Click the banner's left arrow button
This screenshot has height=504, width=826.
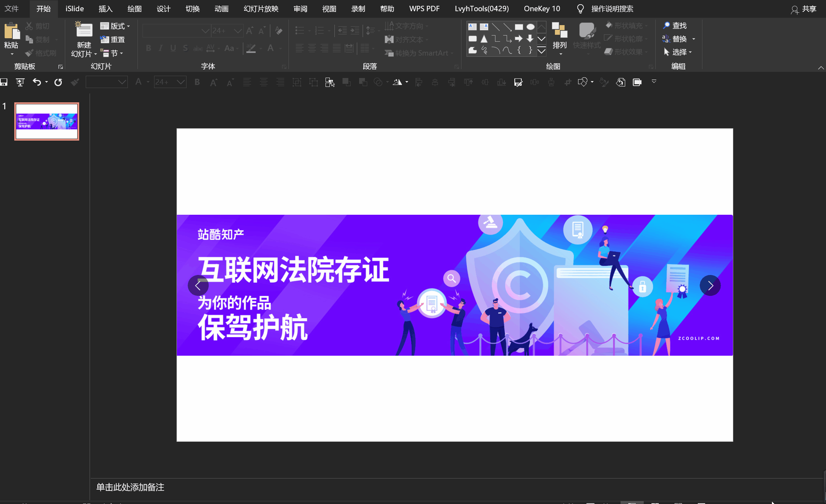(198, 285)
